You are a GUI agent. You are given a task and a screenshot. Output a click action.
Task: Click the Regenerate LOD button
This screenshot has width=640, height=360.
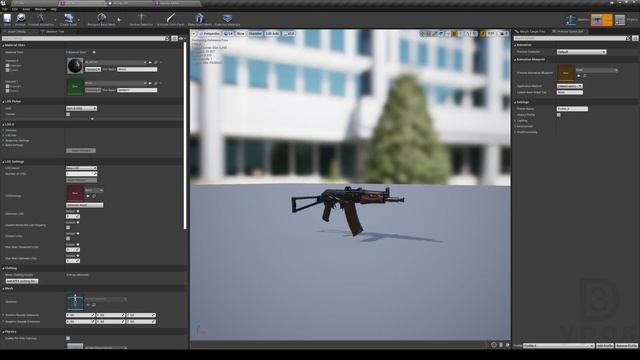(x=81, y=151)
